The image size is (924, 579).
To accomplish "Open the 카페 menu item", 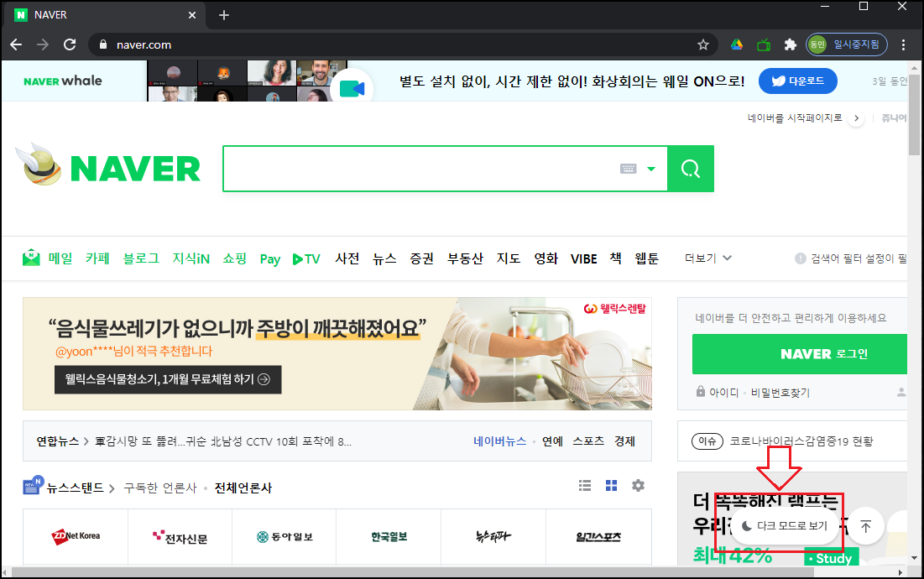I will click(x=97, y=258).
